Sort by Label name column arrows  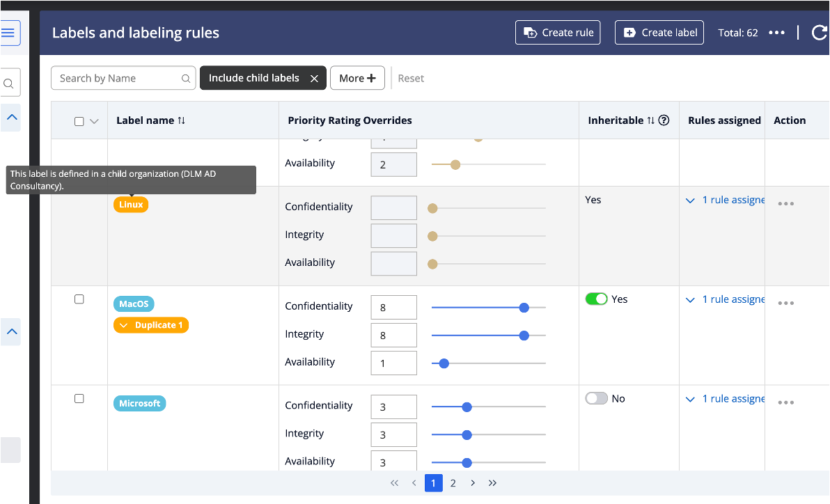click(182, 120)
